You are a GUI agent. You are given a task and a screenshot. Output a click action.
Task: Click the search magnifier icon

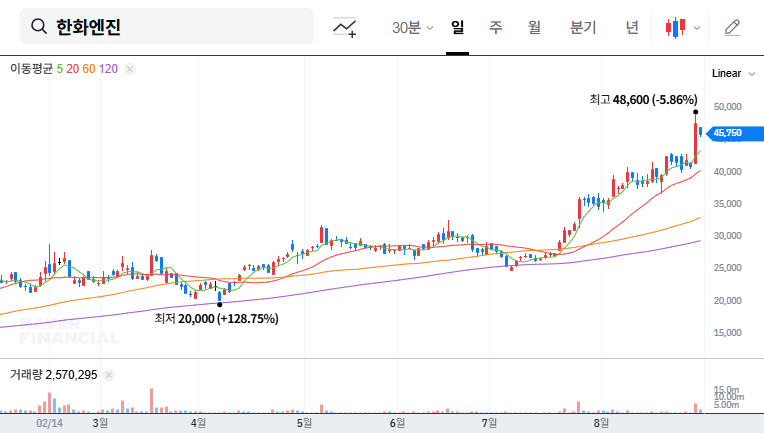39,26
